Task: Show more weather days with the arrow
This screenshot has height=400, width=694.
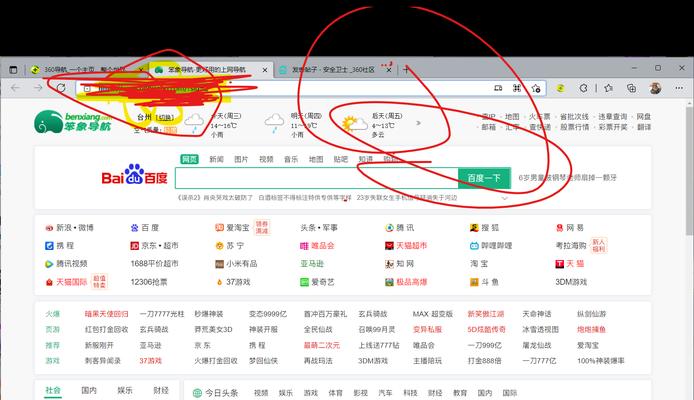Action: point(418,123)
